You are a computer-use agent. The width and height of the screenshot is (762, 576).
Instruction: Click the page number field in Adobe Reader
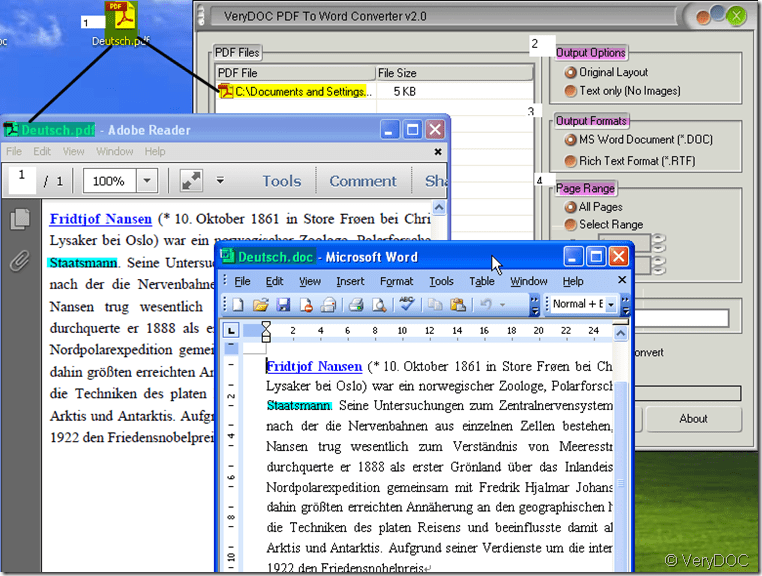(x=22, y=180)
